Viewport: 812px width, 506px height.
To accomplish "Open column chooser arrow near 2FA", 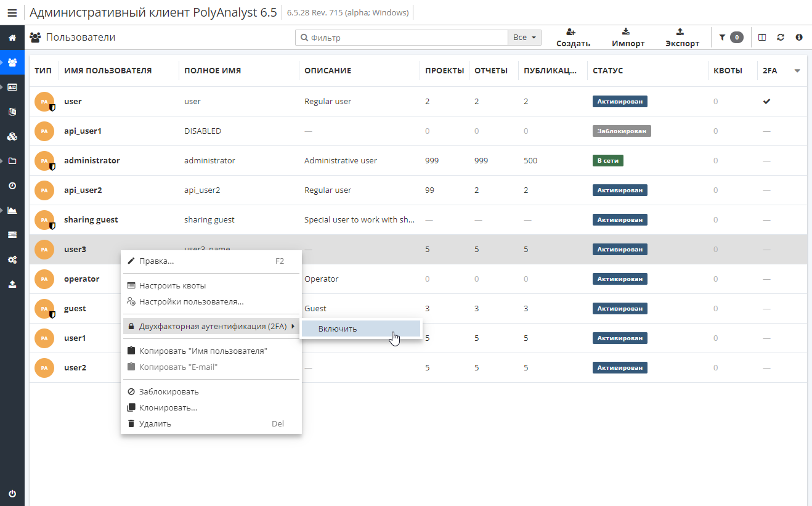I will tap(797, 71).
